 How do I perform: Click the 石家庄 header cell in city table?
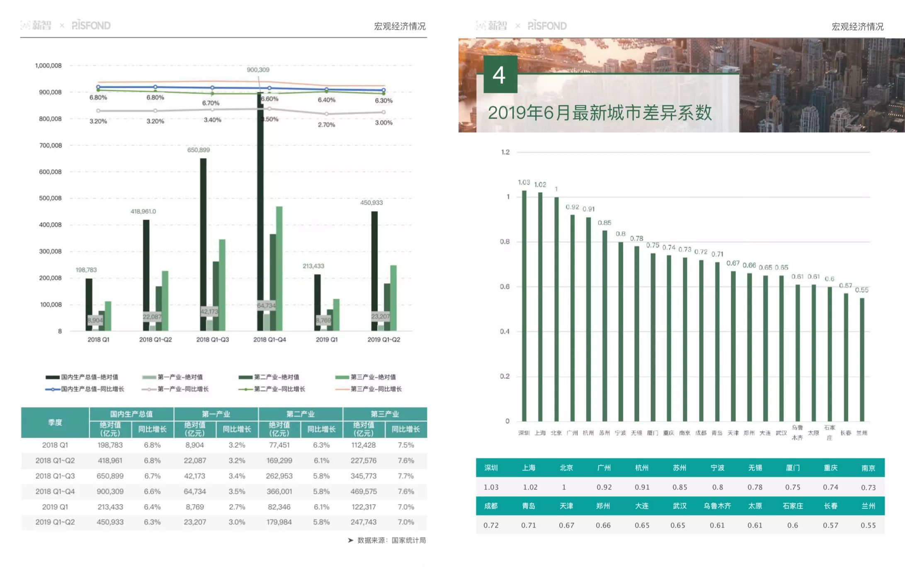tap(793, 506)
